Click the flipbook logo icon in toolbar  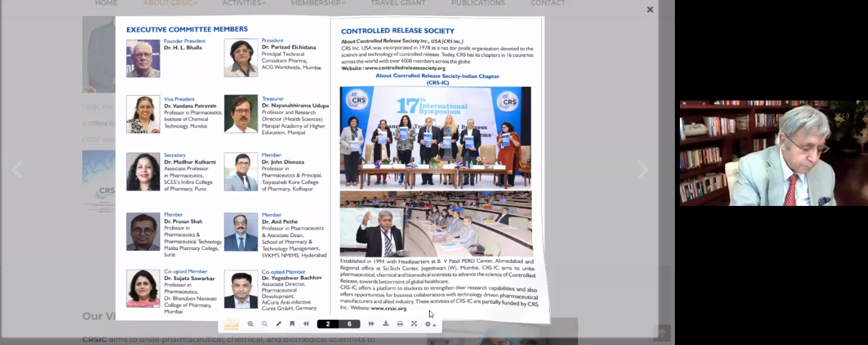pos(231,324)
